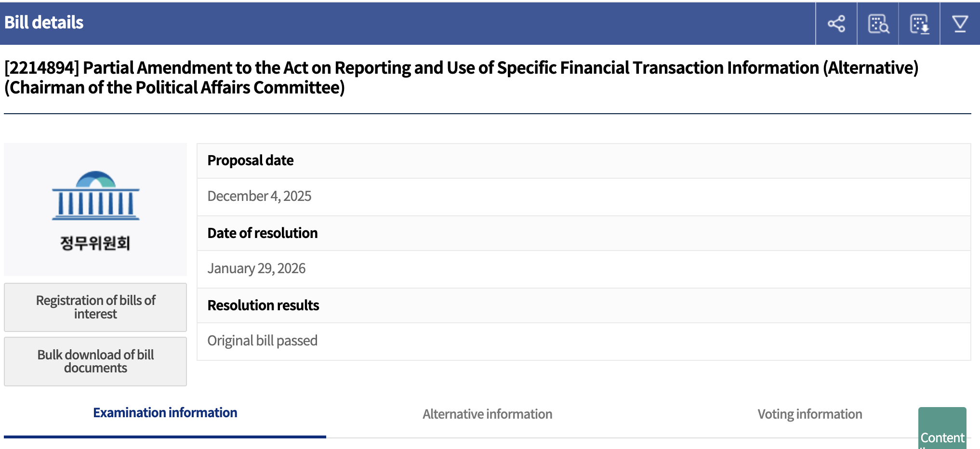Click the share icon in the header
This screenshot has width=980, height=449.
tap(836, 24)
